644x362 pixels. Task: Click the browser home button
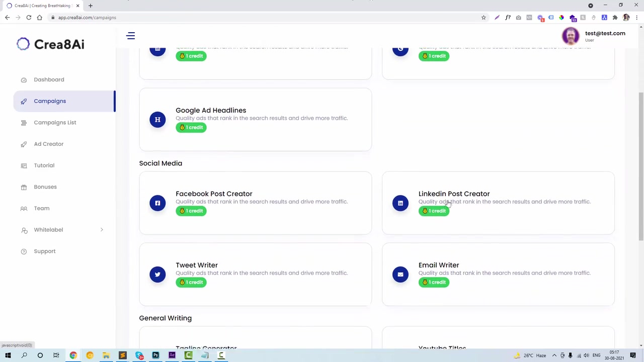[39, 18]
